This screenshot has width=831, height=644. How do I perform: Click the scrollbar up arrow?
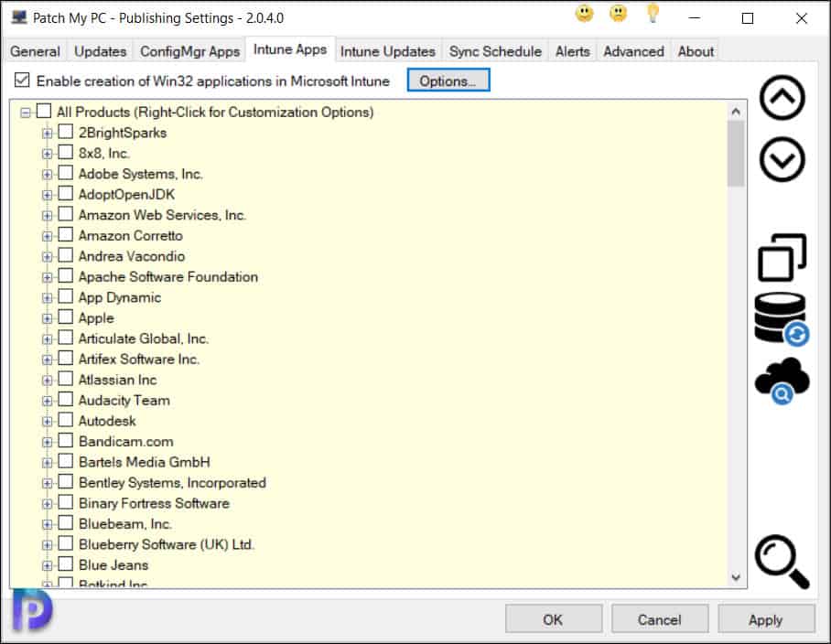[736, 112]
